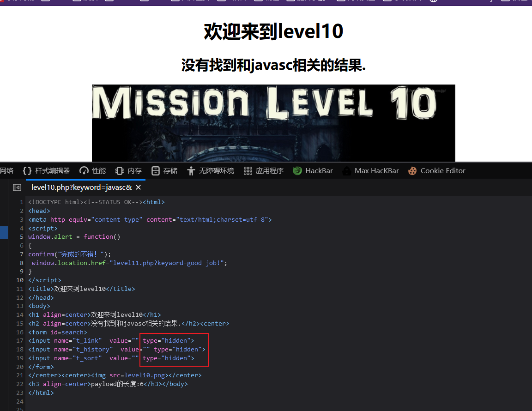Image resolution: width=532 pixels, height=411 pixels.
Task: Click the t_link input code line
Action: 111,340
